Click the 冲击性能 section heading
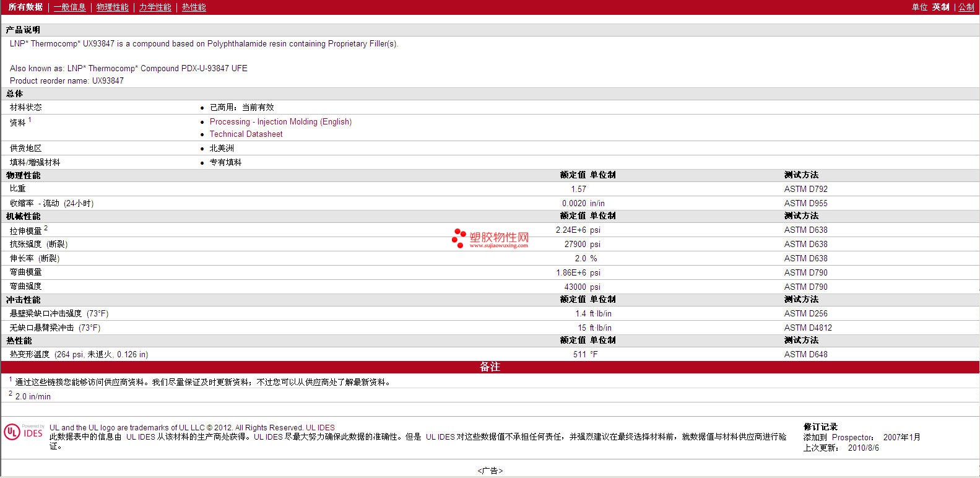The height and width of the screenshot is (478, 980). click(x=23, y=300)
